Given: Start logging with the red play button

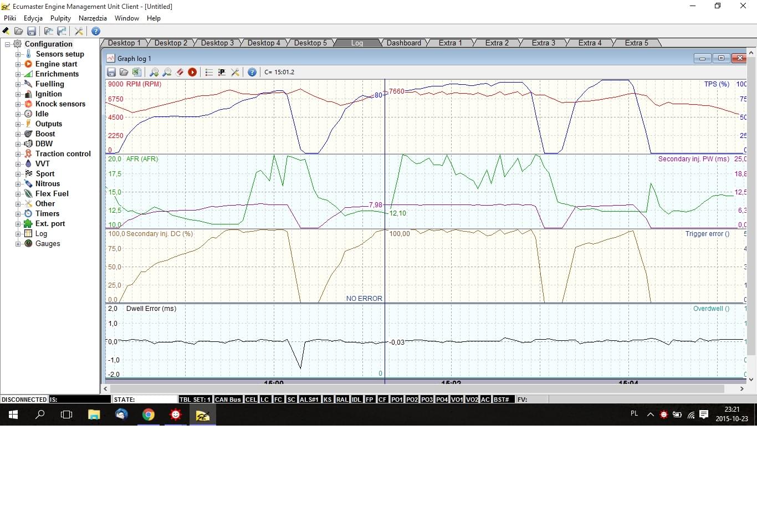Looking at the screenshot, I should (x=192, y=72).
